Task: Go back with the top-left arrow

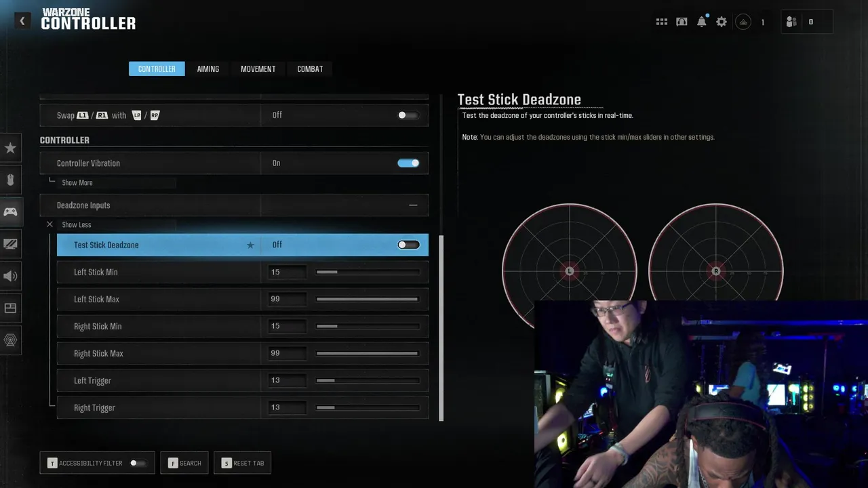Action: [x=22, y=21]
